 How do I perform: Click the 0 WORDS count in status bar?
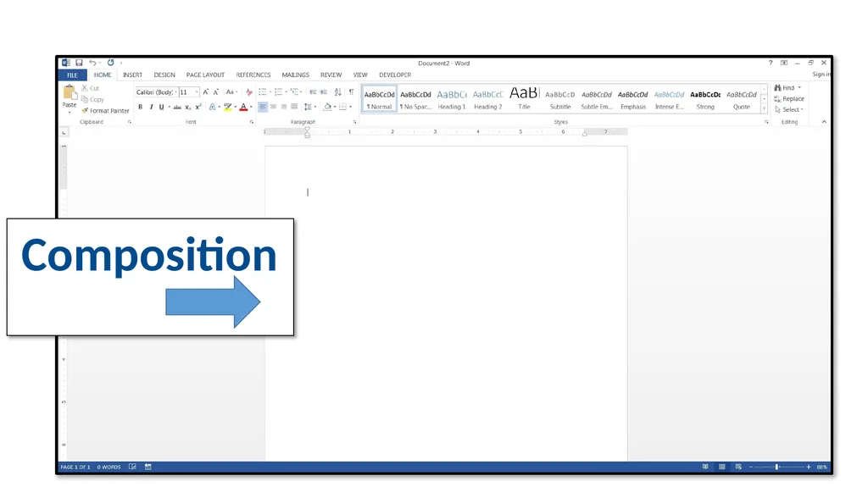pyautogui.click(x=108, y=467)
